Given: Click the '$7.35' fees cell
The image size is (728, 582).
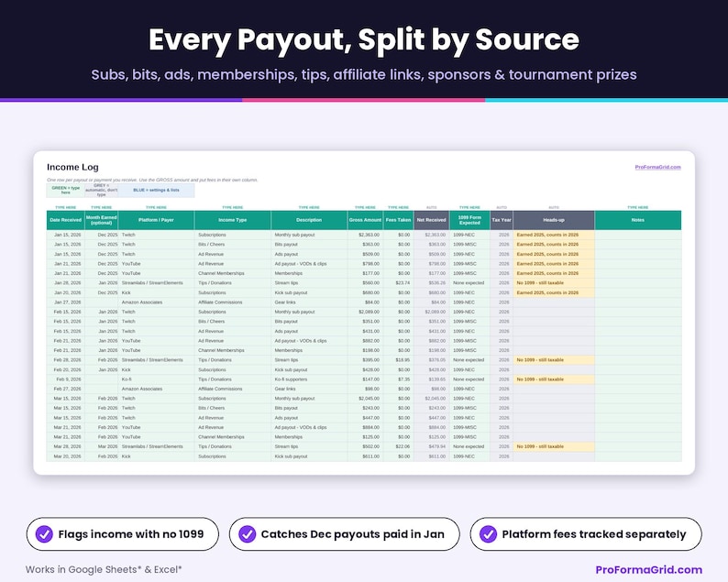Looking at the screenshot, I should click(398, 379).
